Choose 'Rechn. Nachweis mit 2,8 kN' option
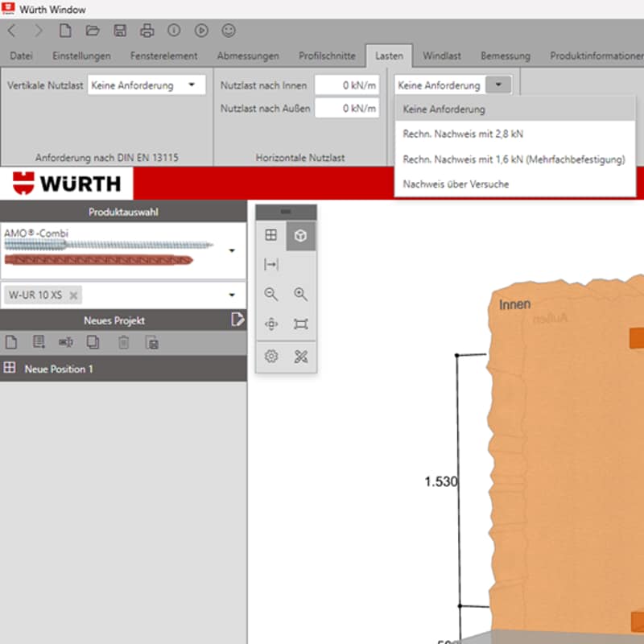 point(462,134)
